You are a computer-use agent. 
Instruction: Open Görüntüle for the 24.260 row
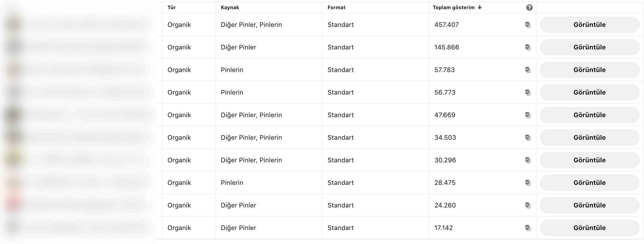click(x=589, y=205)
